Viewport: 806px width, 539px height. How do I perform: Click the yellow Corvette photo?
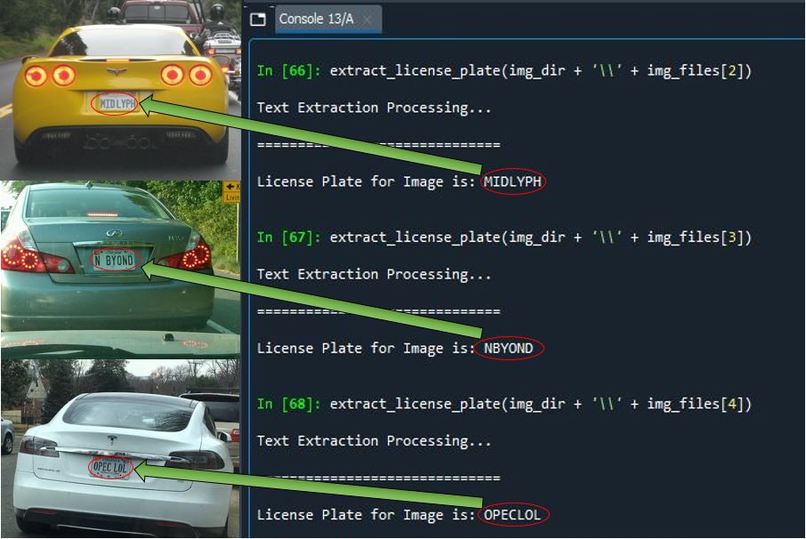pyautogui.click(x=120, y=90)
